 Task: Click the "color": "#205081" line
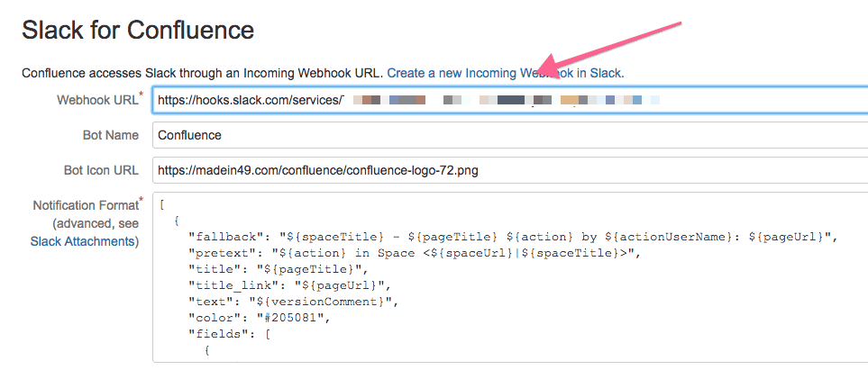(x=260, y=318)
